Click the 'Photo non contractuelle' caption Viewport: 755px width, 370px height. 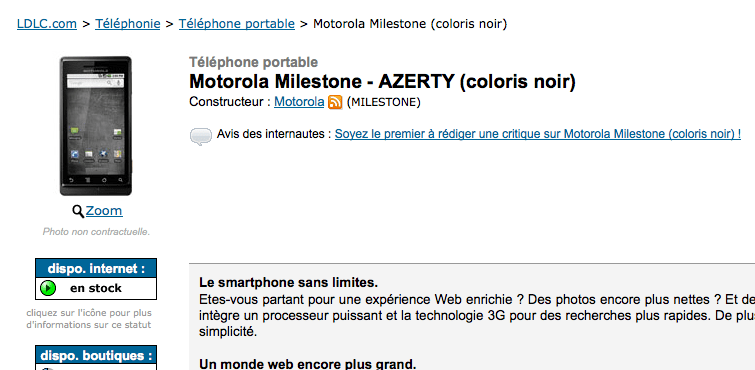point(96,232)
